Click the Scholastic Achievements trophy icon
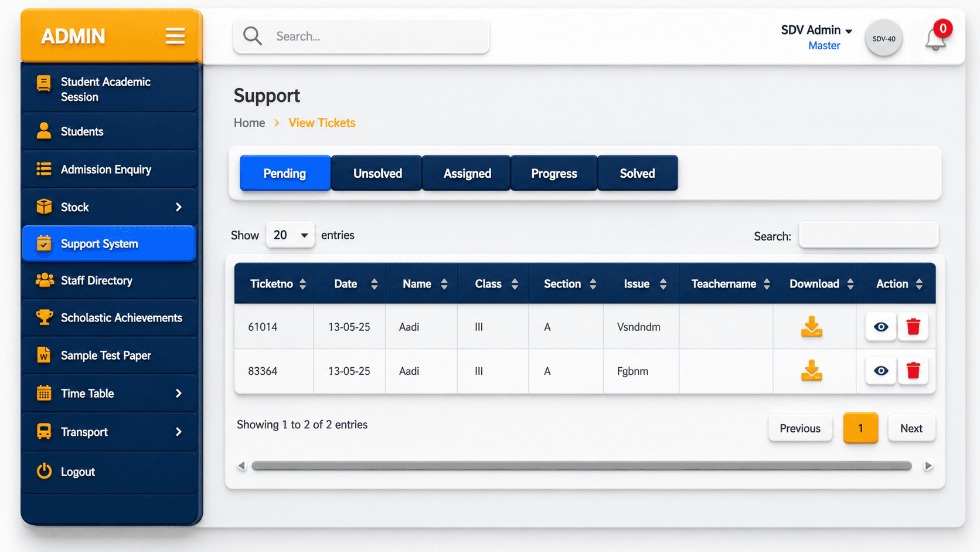 coord(44,317)
